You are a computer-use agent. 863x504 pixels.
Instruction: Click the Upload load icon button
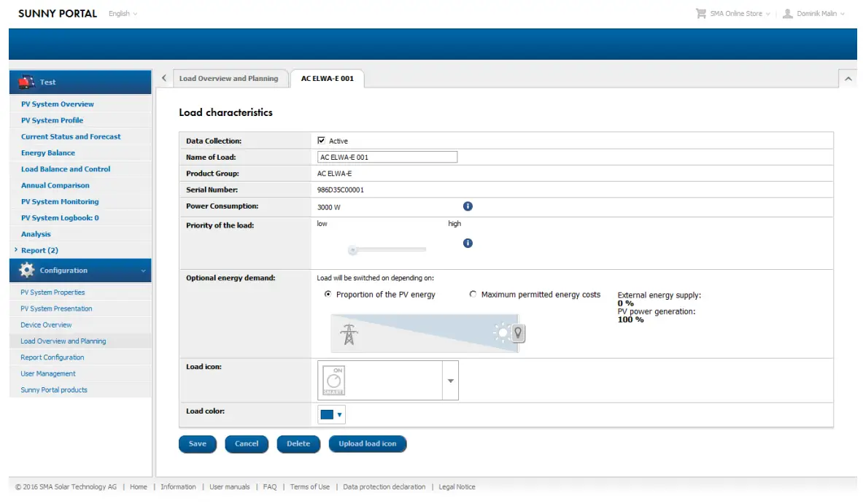368,443
